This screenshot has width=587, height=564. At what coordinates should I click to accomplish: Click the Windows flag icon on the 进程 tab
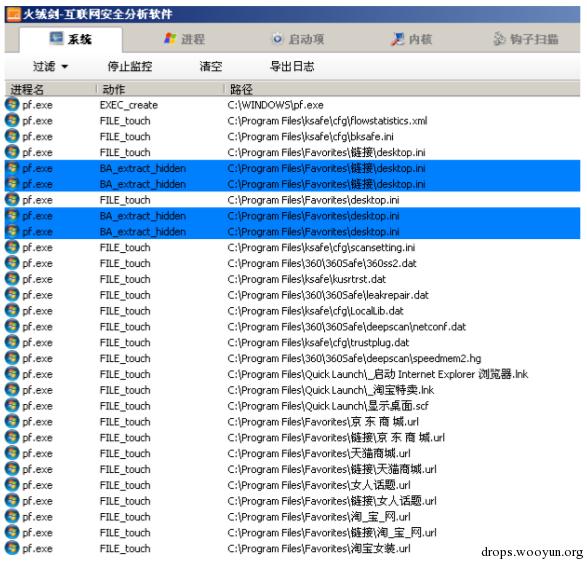(x=170, y=39)
